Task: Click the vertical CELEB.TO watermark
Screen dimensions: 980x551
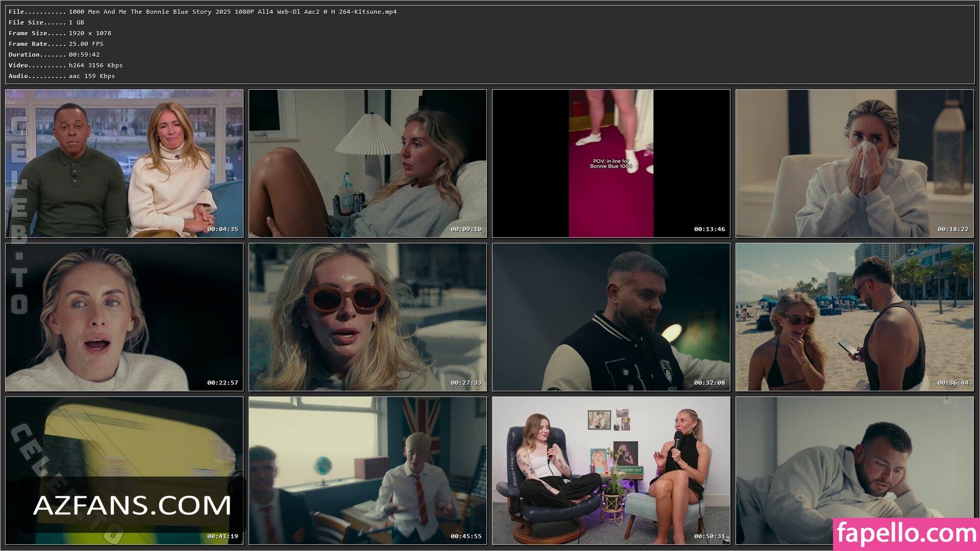Action: 18,214
